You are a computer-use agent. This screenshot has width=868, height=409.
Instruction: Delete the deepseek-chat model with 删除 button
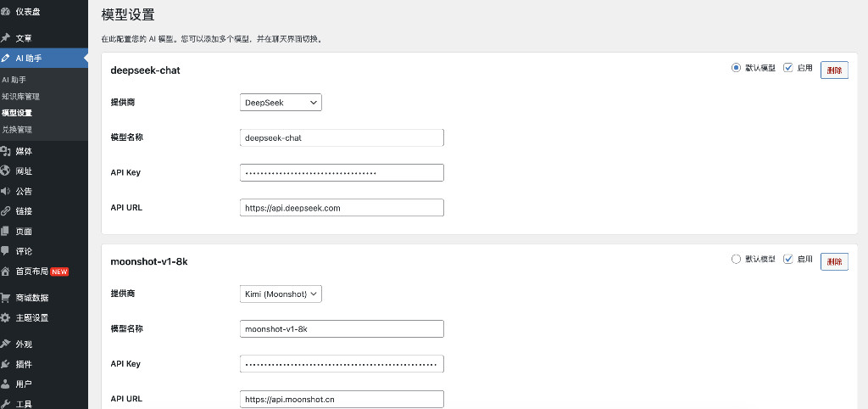pyautogui.click(x=834, y=70)
